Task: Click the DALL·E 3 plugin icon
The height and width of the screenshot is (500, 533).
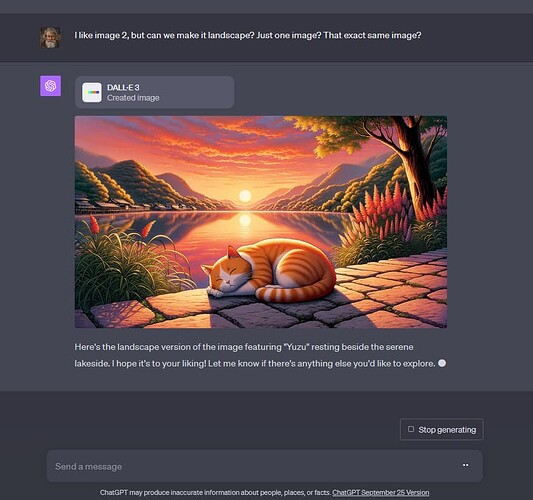Action: coord(92,92)
